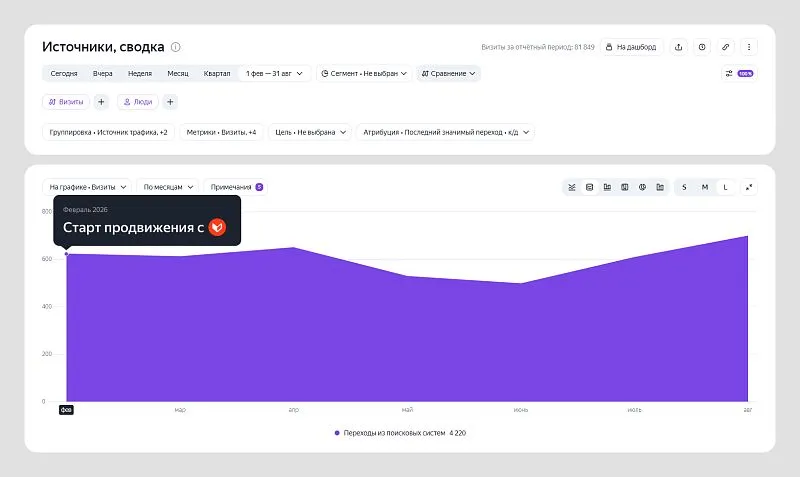Click the апр label on x-axis
This screenshot has height=477, width=800.
(294, 410)
